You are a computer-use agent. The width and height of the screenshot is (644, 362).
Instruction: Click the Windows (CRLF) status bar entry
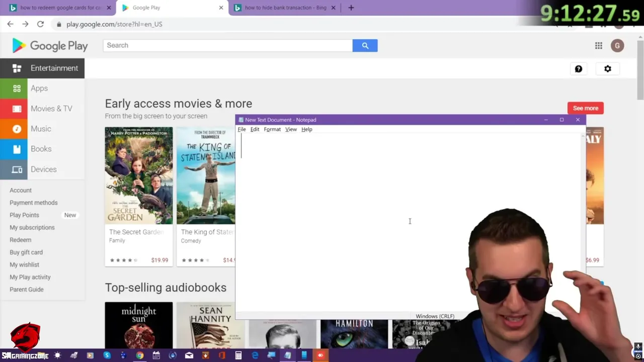click(x=435, y=316)
